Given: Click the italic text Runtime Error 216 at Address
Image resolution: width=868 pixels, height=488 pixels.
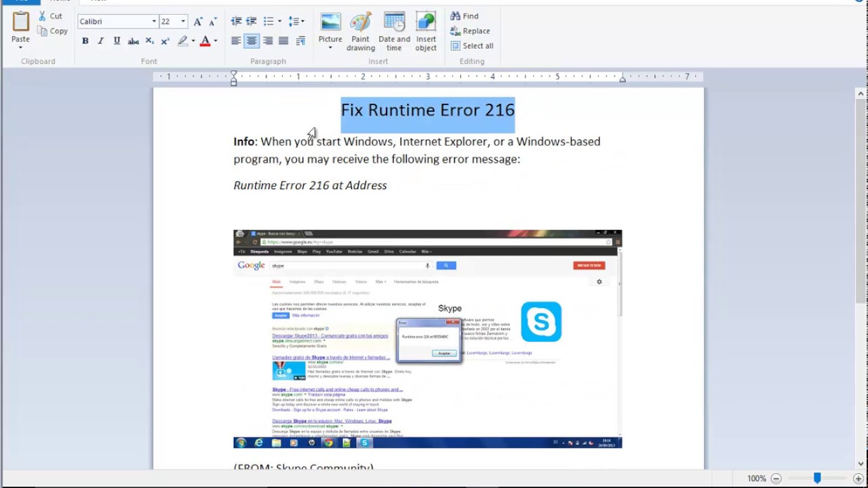Looking at the screenshot, I should click(310, 185).
